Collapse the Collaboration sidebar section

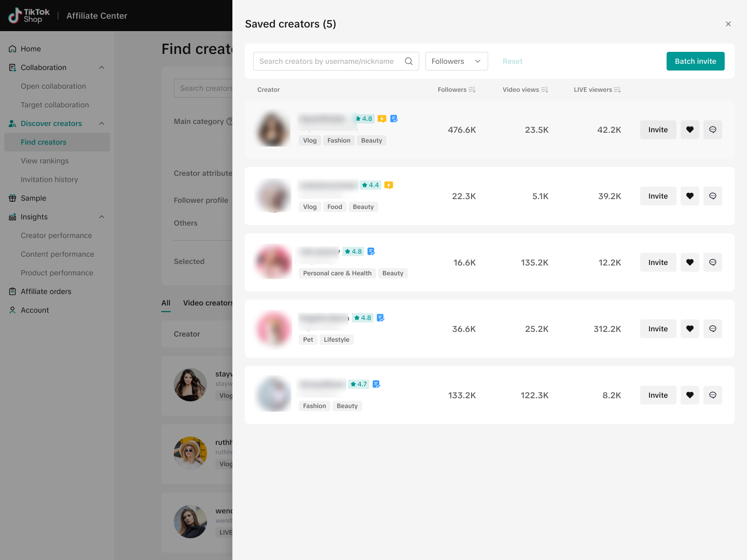(x=102, y=67)
